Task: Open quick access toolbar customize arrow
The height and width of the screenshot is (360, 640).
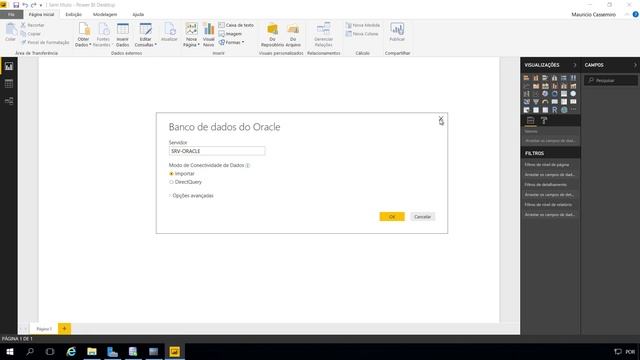Action: (x=41, y=5)
